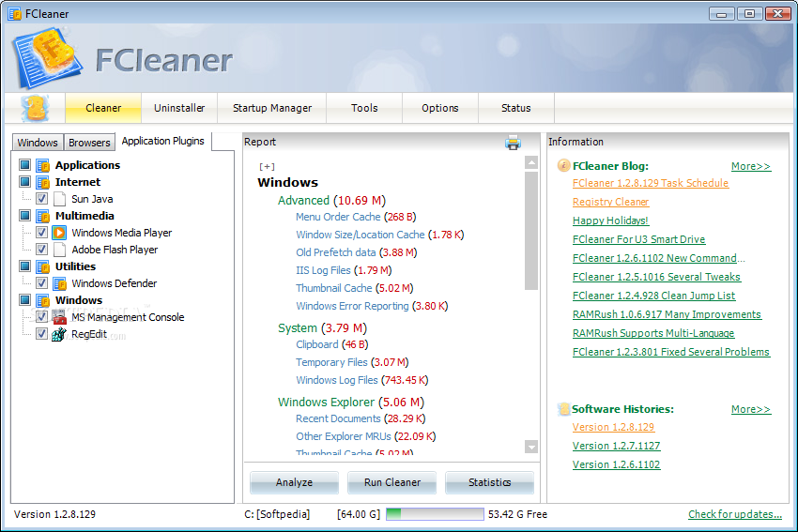This screenshot has width=798, height=532.
Task: Click the Analyze button
Action: [294, 482]
